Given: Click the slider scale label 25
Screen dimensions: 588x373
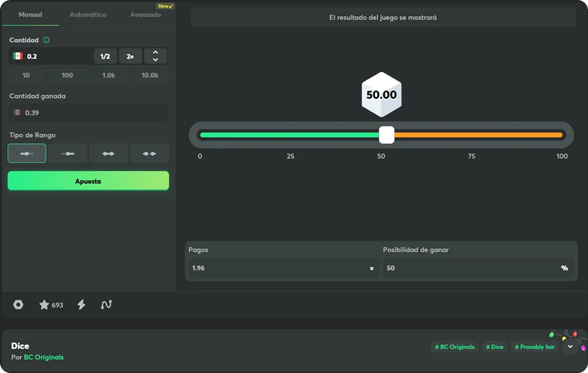Looking at the screenshot, I should point(290,156).
